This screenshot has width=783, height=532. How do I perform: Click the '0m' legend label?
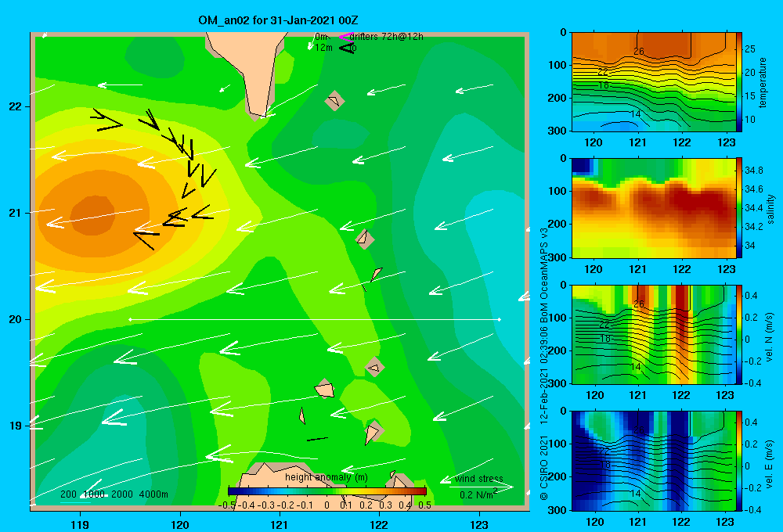click(x=321, y=37)
